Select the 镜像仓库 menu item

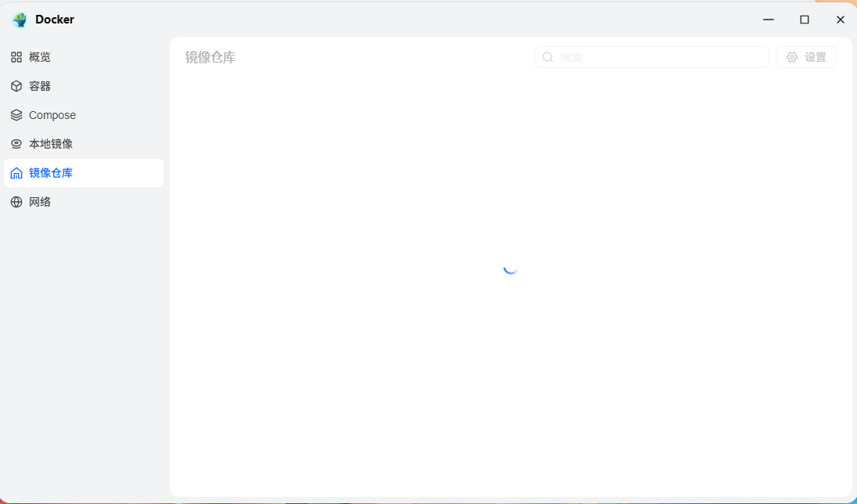point(84,173)
